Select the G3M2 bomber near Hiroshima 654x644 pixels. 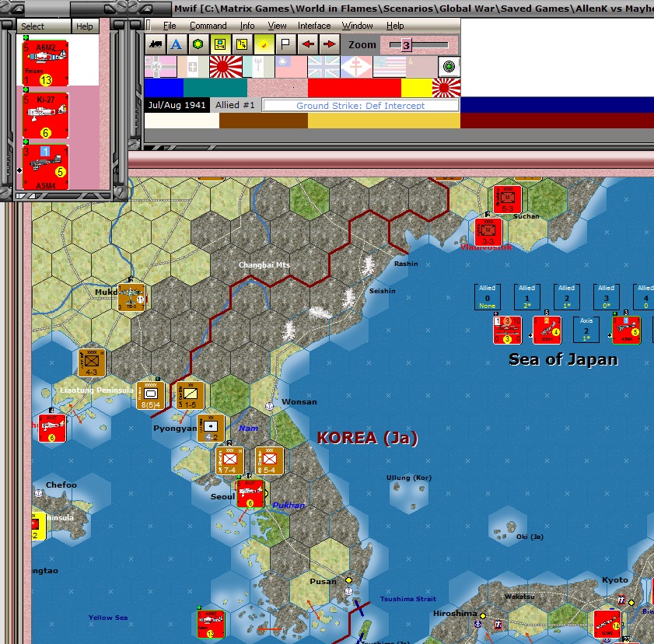(x=607, y=625)
